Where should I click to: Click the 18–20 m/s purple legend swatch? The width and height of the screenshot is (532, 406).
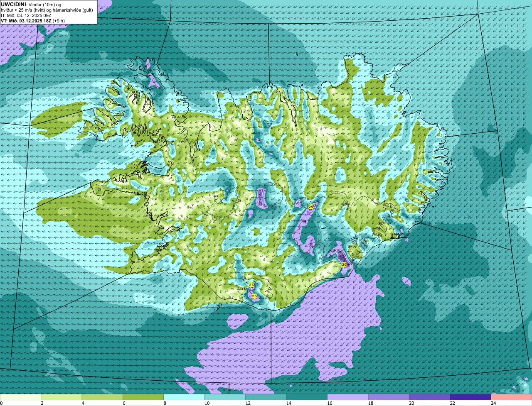pyautogui.click(x=389, y=397)
